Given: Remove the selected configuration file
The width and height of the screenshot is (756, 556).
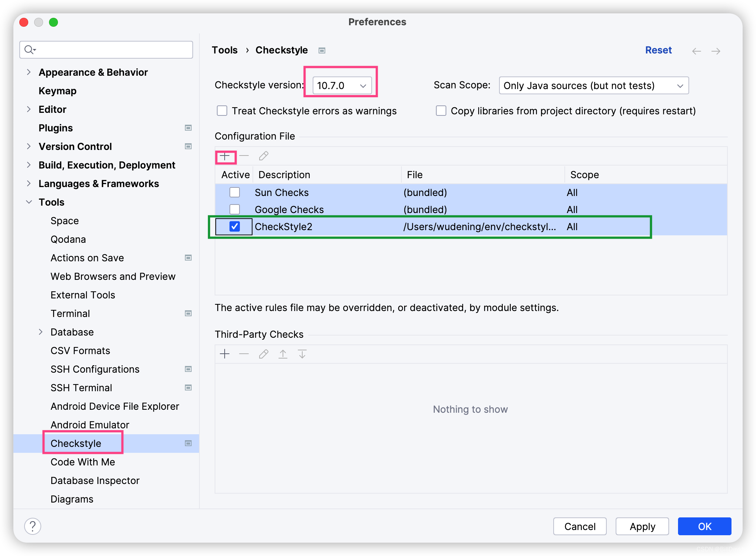Looking at the screenshot, I should 244,156.
